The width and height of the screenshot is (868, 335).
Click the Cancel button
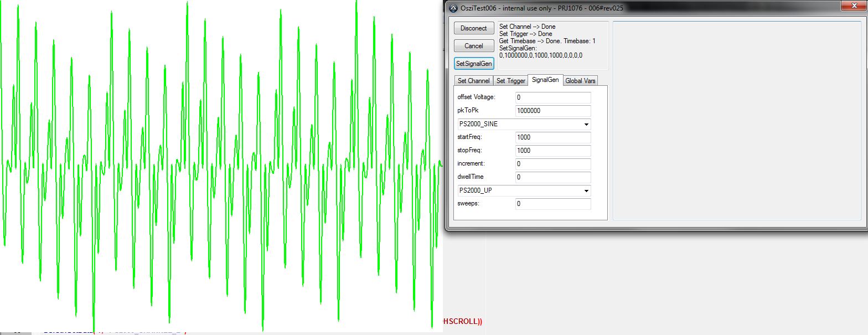[x=473, y=46]
